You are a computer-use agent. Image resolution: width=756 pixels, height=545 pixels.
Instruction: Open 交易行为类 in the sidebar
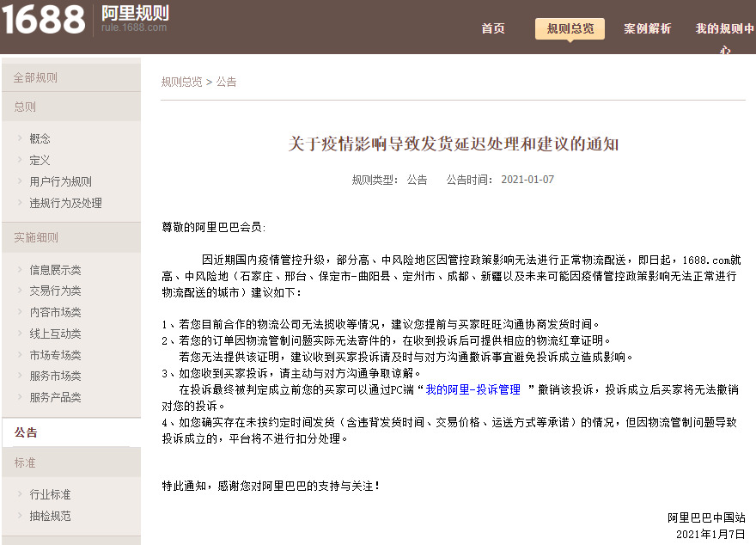[55, 291]
